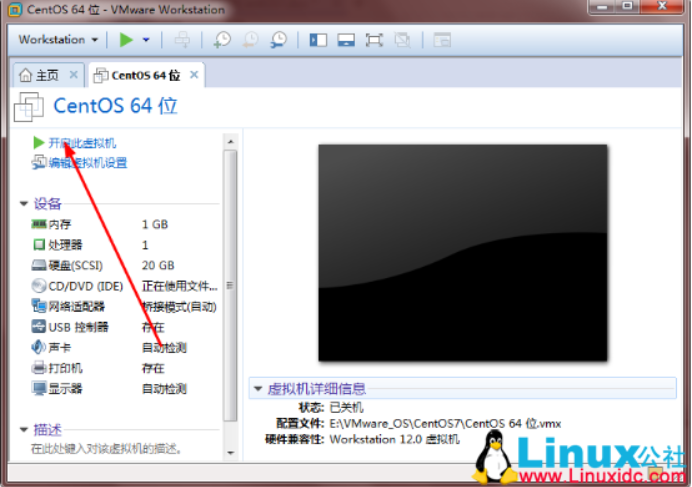Select the 网络适配器 device row
This screenshot has height=487, width=692.
coord(125,306)
